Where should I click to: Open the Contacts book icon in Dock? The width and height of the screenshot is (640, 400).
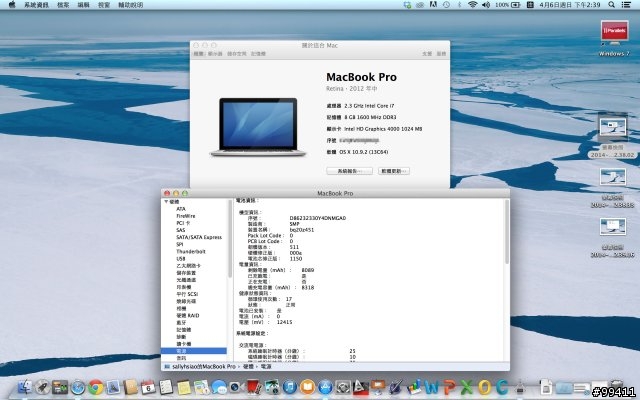[131, 387]
